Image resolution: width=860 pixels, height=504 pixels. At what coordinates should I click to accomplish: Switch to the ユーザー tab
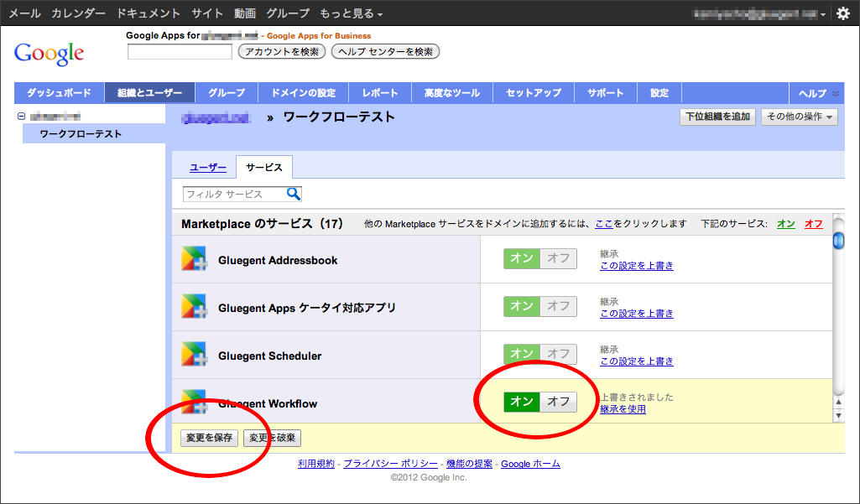(208, 168)
